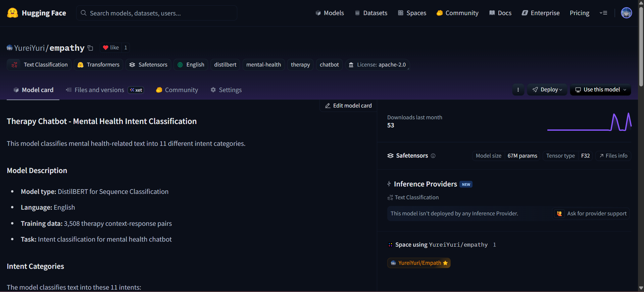The width and height of the screenshot is (644, 292).
Task: Switch to the model Community tab
Action: point(177,90)
